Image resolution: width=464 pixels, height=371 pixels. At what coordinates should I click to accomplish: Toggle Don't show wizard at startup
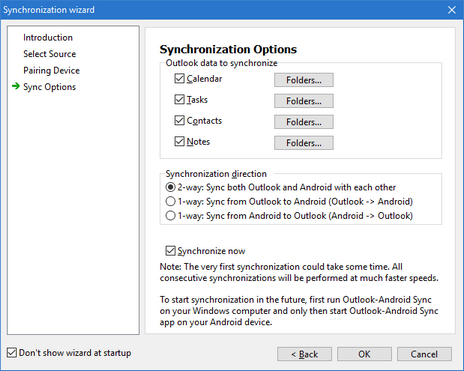point(12,353)
